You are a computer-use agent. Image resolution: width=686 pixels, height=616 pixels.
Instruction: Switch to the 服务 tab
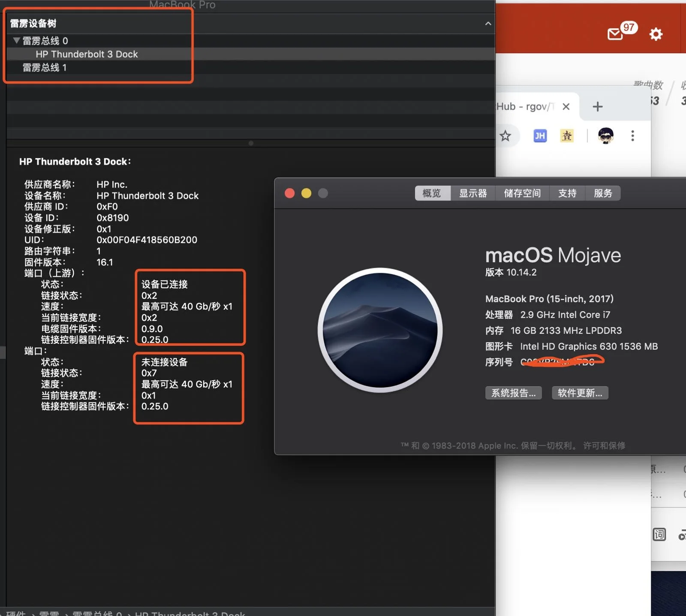click(603, 193)
